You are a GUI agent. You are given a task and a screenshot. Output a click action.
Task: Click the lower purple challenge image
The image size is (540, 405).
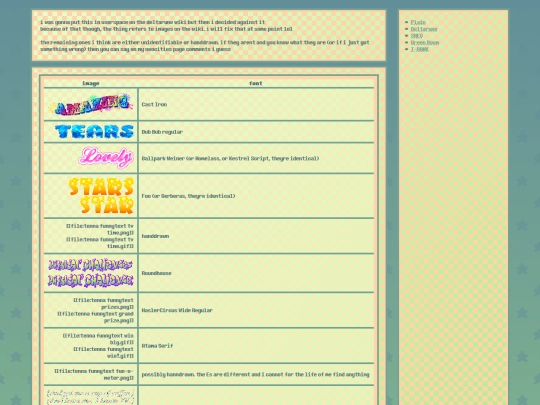point(91,280)
